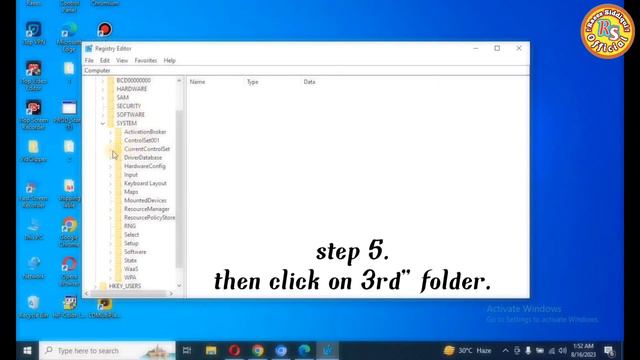Viewport: 640px width, 360px height.
Task: Click the tree pane scroll up arrow
Action: [x=179, y=80]
